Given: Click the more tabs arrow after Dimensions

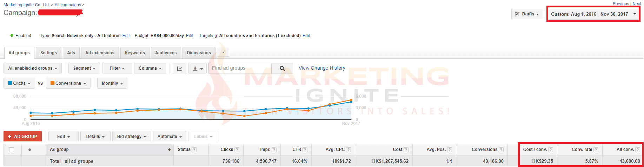Looking at the screenshot, I should click(x=223, y=53).
